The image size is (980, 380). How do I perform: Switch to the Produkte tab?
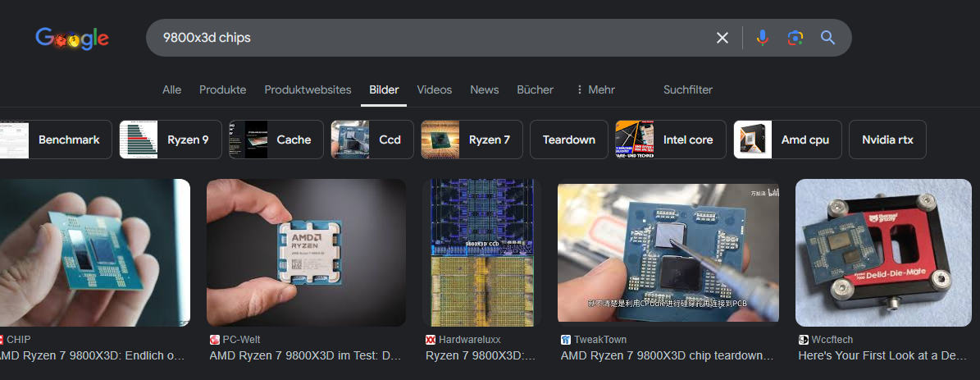[x=222, y=90]
